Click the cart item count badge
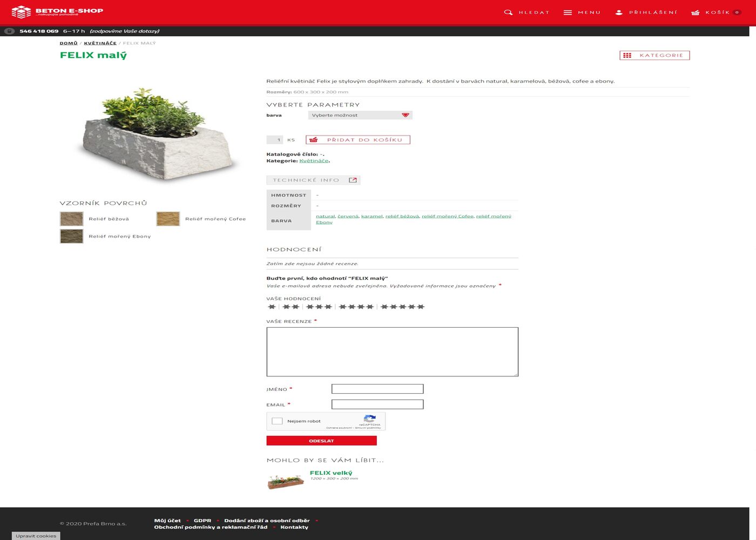The height and width of the screenshot is (540, 756). (x=737, y=12)
